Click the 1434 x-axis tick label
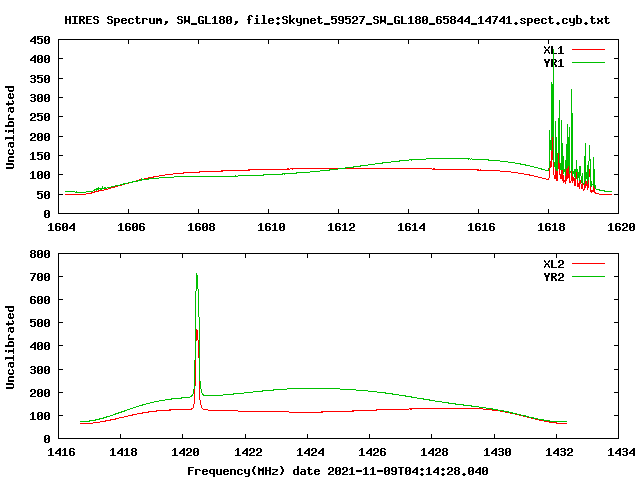Screen dimensions: 640x480 coord(621,452)
